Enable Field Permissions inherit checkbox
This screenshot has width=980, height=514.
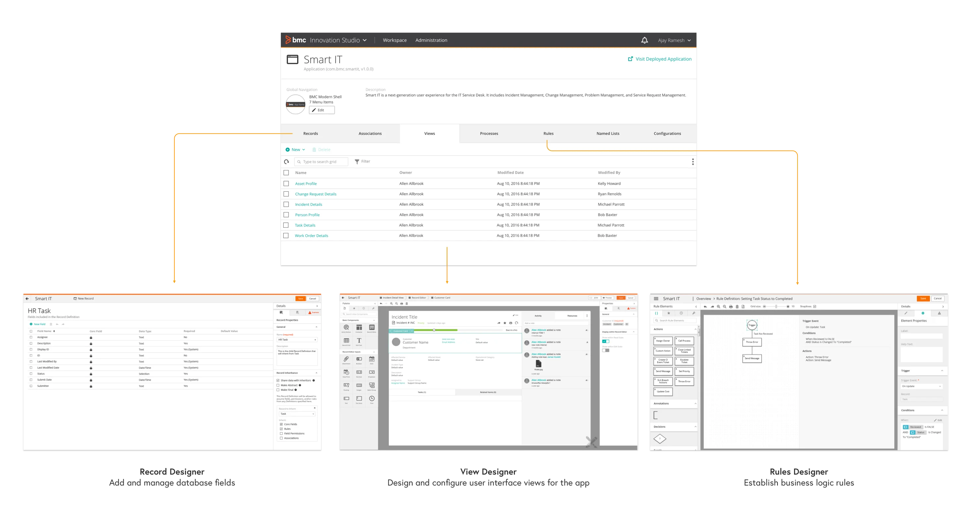tap(282, 434)
